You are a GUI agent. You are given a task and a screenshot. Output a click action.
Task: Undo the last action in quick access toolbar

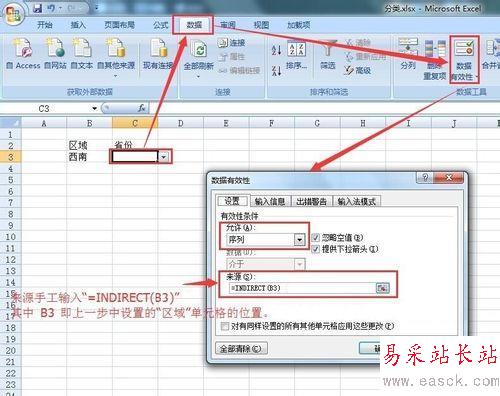point(51,8)
